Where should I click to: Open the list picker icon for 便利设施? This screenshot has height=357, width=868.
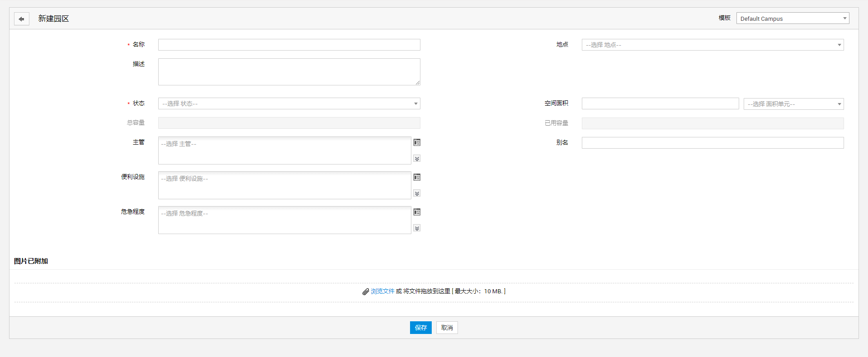(x=417, y=177)
